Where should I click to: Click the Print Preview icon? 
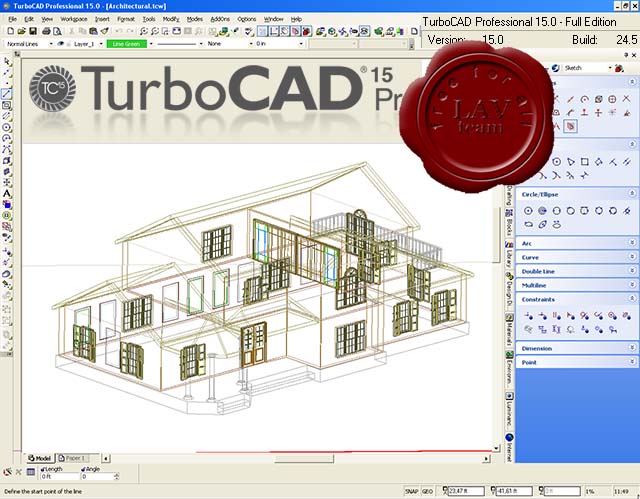pyautogui.click(x=57, y=31)
